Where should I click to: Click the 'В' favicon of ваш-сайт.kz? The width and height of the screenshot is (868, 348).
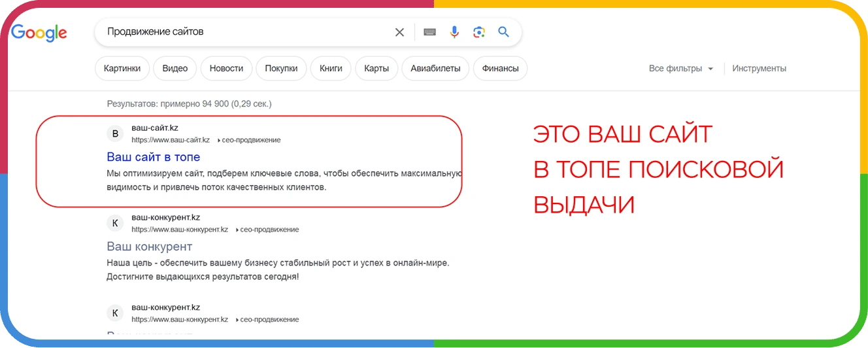tap(115, 134)
